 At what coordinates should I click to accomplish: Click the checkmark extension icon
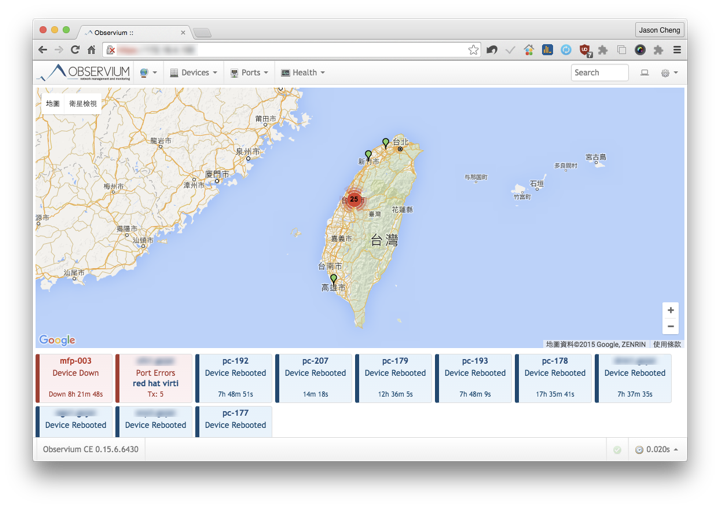(x=510, y=50)
